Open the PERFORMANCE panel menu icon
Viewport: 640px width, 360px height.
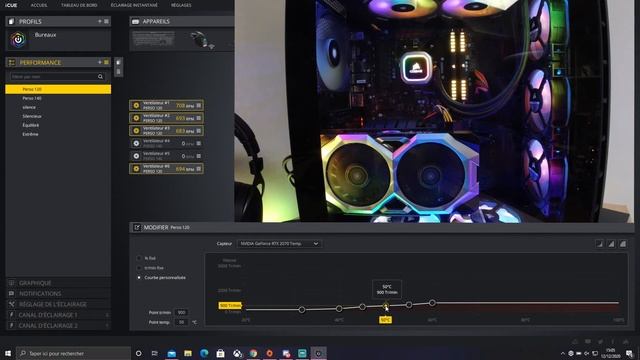point(106,62)
